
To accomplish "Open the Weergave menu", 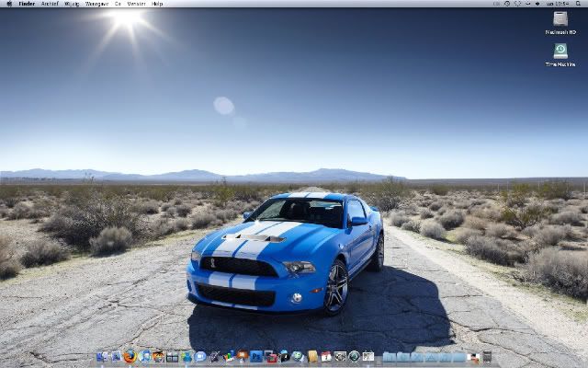I will tap(96, 4).
